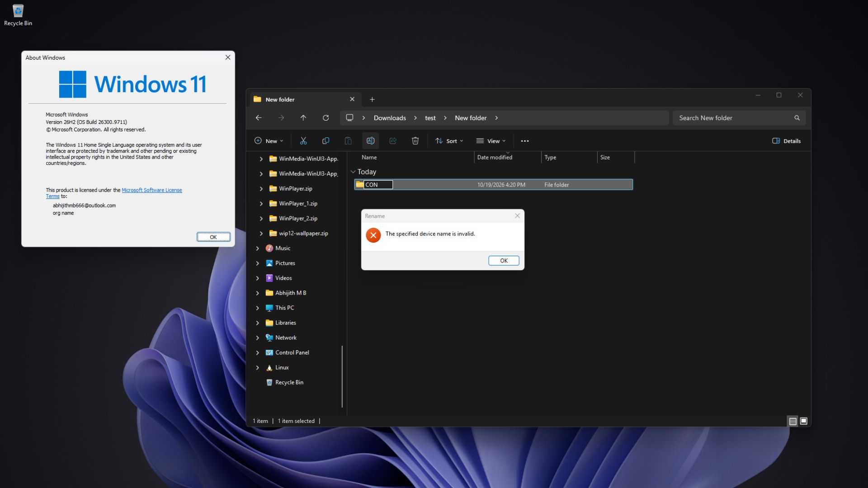The width and height of the screenshot is (868, 488).
Task: Open the View dropdown menu
Action: pyautogui.click(x=491, y=141)
